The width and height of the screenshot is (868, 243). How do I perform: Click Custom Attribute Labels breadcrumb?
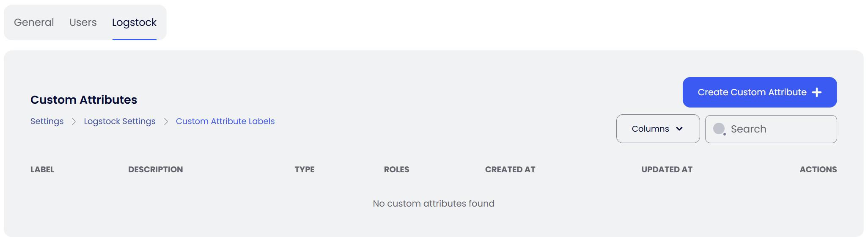point(225,121)
